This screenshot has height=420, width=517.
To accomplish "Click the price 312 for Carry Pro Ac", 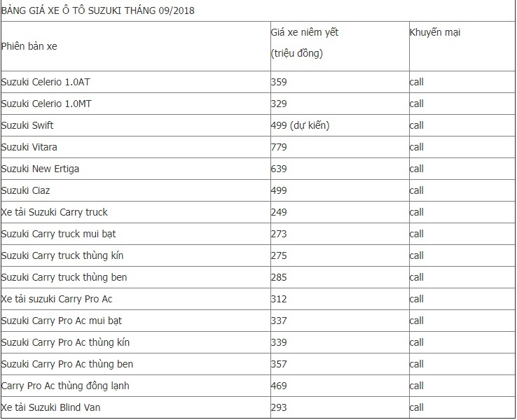I will [x=279, y=299].
